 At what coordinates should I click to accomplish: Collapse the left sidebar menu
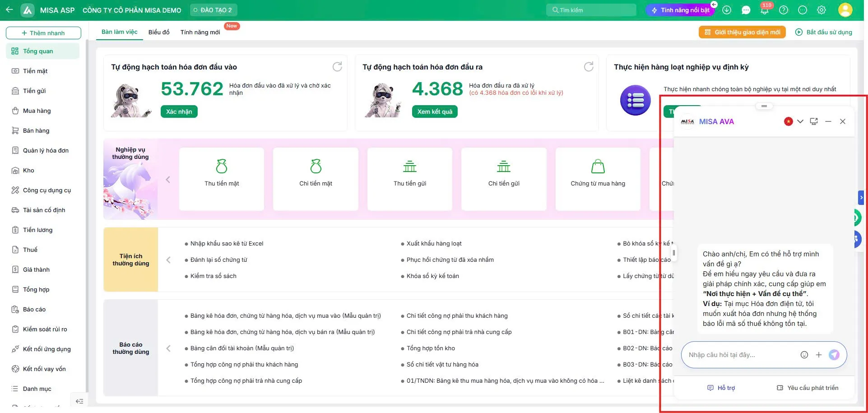tap(79, 401)
